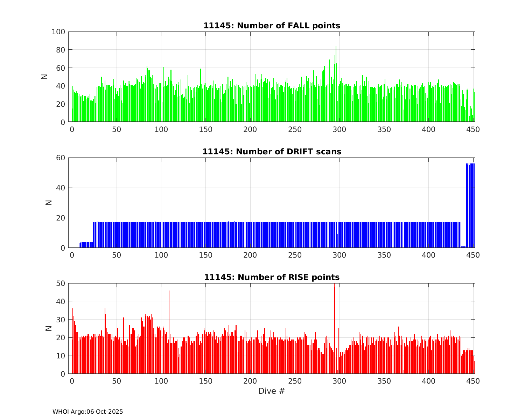Click the N y-axis label of the FALL plot
The image size is (525, 420).
pos(44,77)
